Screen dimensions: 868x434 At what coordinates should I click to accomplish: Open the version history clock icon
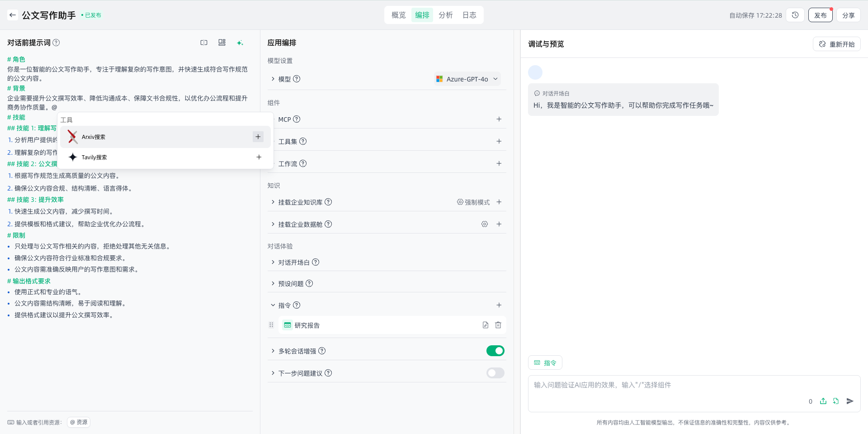click(x=795, y=15)
